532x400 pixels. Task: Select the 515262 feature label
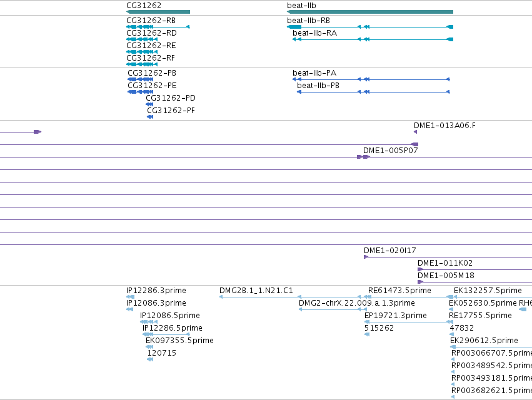coord(379,328)
